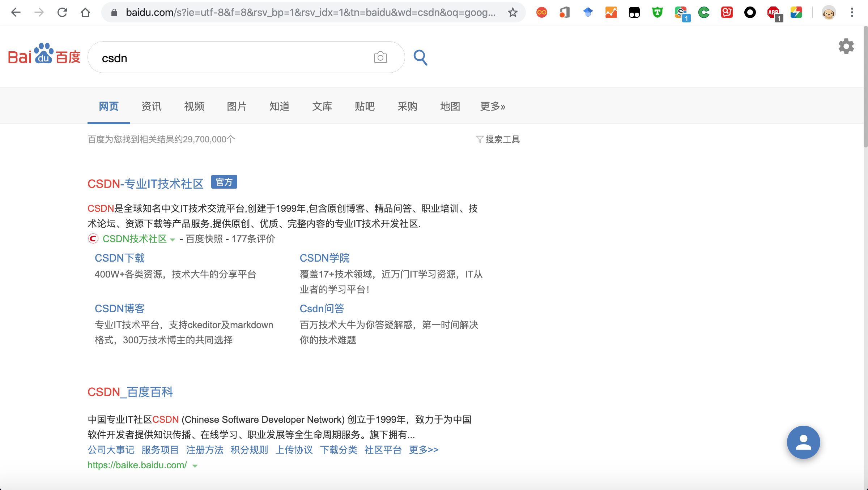The width and height of the screenshot is (868, 490).
Task: Bookmark this page with the star icon
Action: click(512, 13)
